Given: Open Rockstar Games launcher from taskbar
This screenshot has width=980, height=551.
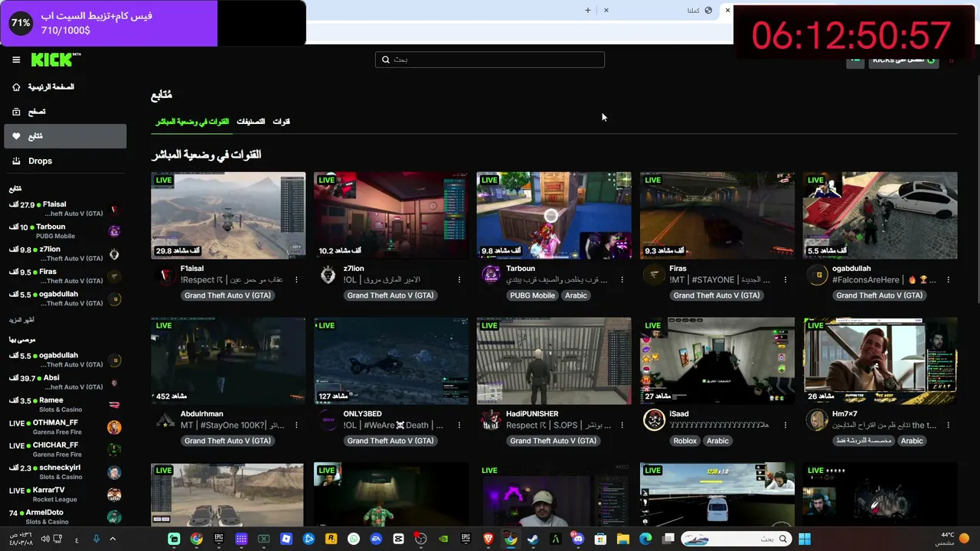Looking at the screenshot, I should (331, 539).
